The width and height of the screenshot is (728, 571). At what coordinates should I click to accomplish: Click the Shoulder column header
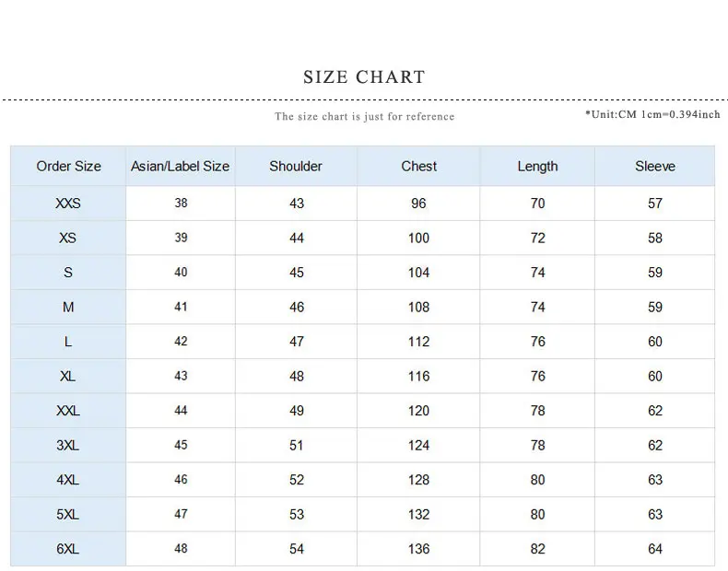coord(296,166)
